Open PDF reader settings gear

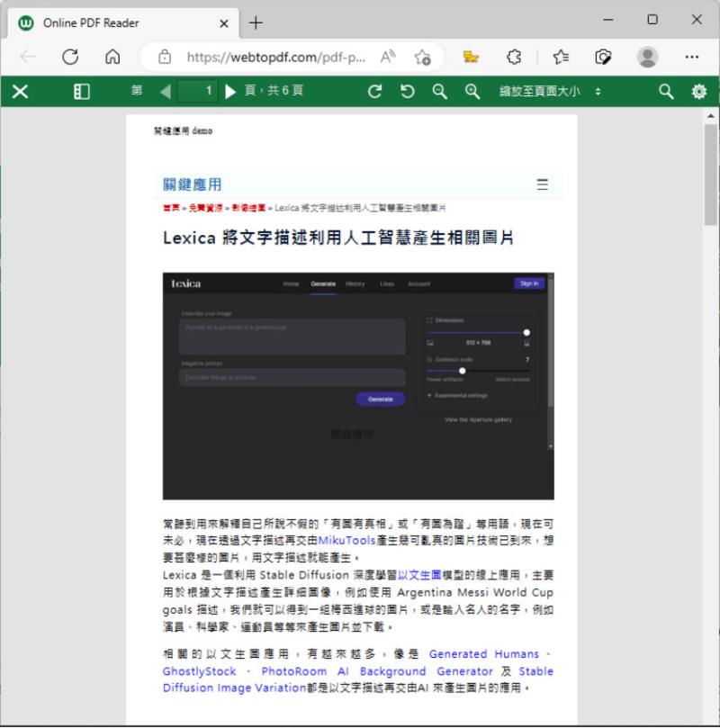tap(698, 91)
